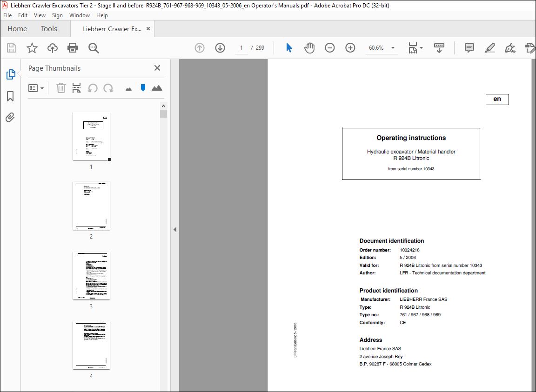Click 'B.P. 90287 F - 68005 Colmar Cedex' line
Screen dimensions: 536x392
point(395,364)
